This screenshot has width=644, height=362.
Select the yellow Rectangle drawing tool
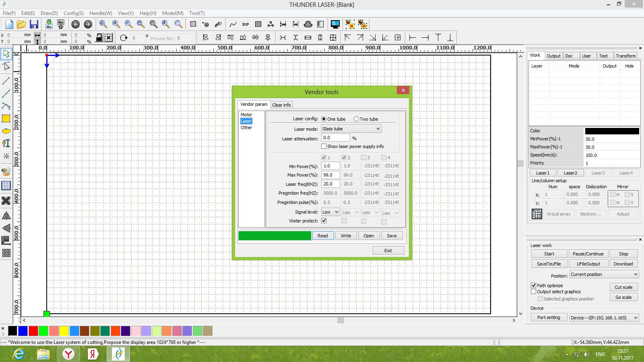[x=6, y=118]
